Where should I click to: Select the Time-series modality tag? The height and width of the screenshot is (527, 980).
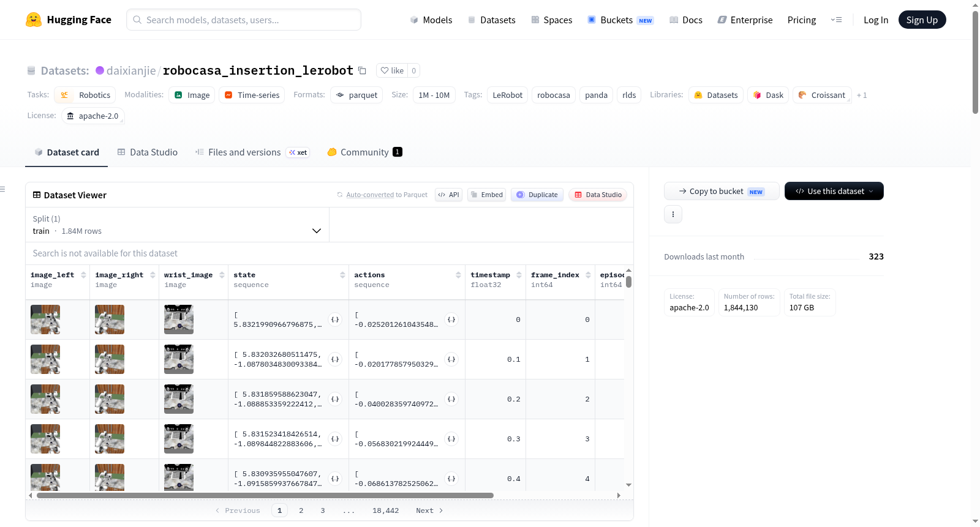point(252,95)
